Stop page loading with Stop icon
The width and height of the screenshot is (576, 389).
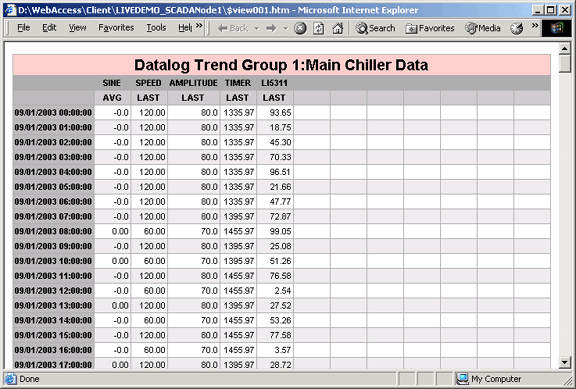(300, 28)
